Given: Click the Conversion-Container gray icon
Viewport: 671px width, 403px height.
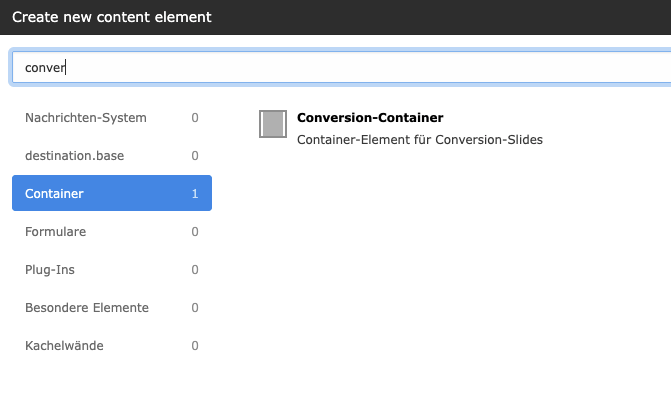Looking at the screenshot, I should pos(273,124).
